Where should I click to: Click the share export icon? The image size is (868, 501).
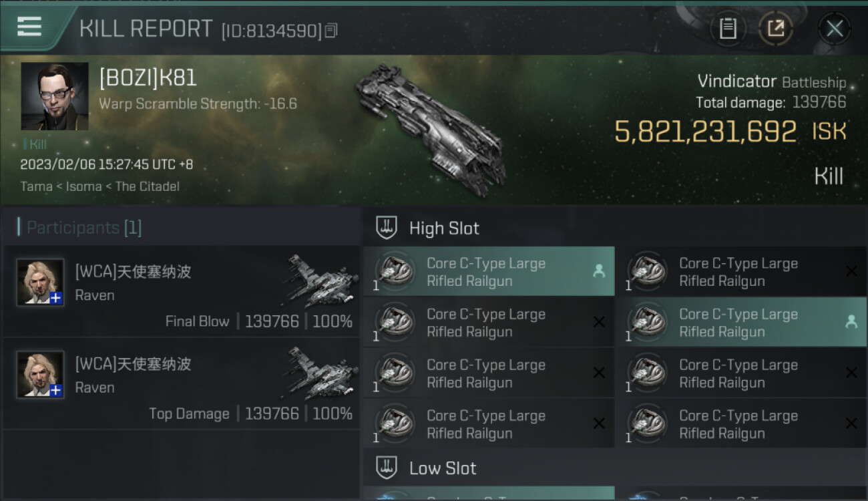coord(776,29)
